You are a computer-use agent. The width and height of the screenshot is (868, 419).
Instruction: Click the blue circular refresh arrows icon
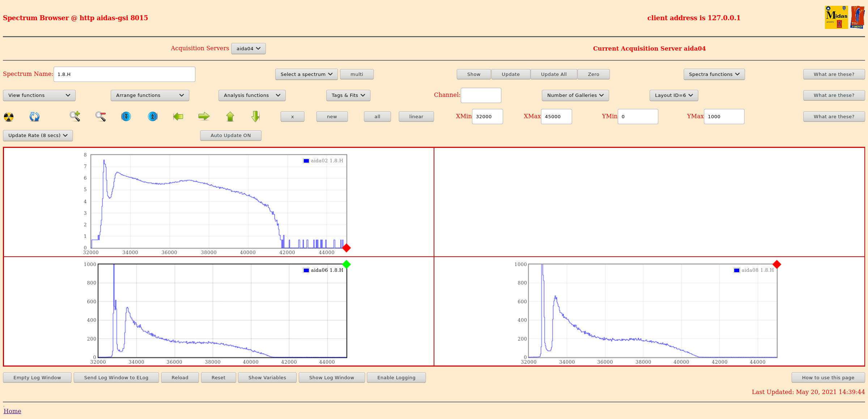[x=34, y=117]
